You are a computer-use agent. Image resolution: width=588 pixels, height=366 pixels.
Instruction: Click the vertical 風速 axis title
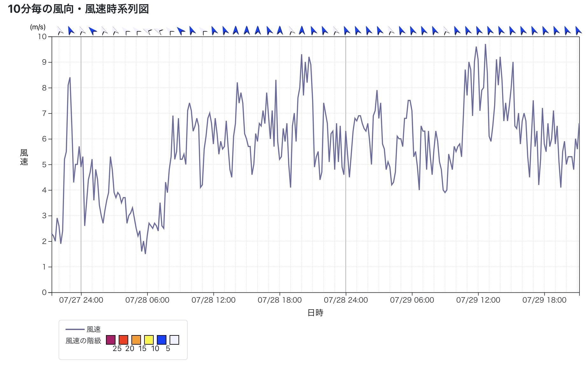pyautogui.click(x=24, y=157)
